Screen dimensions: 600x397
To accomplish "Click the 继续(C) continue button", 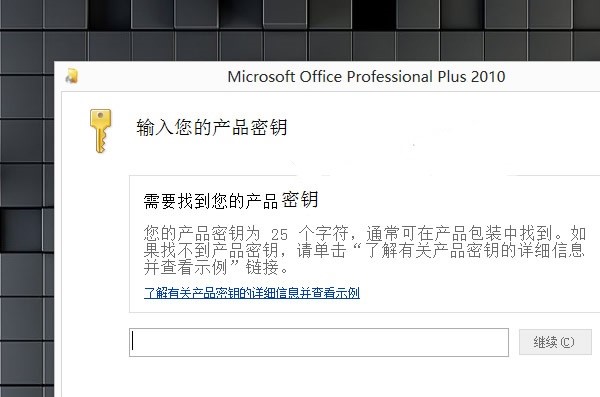I will tap(554, 342).
